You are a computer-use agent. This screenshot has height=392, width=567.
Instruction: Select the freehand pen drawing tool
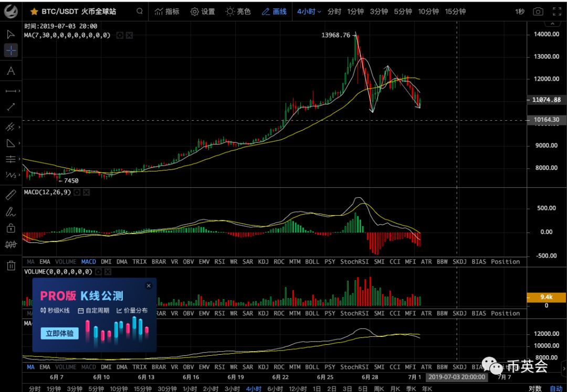11,211
